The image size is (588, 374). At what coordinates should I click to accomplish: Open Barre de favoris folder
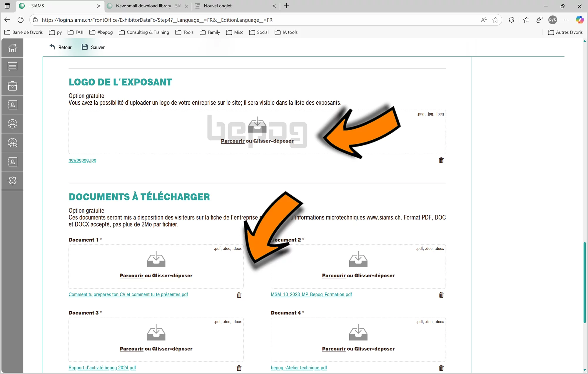(x=24, y=32)
